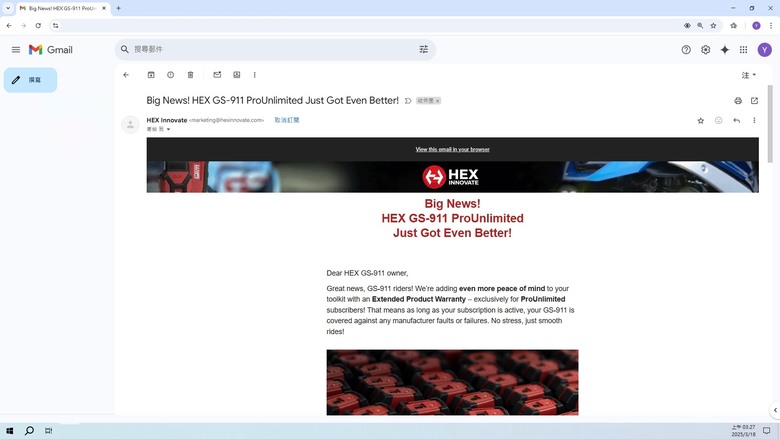Add an emoji reaction to message
The height and width of the screenshot is (439, 780).
[718, 120]
